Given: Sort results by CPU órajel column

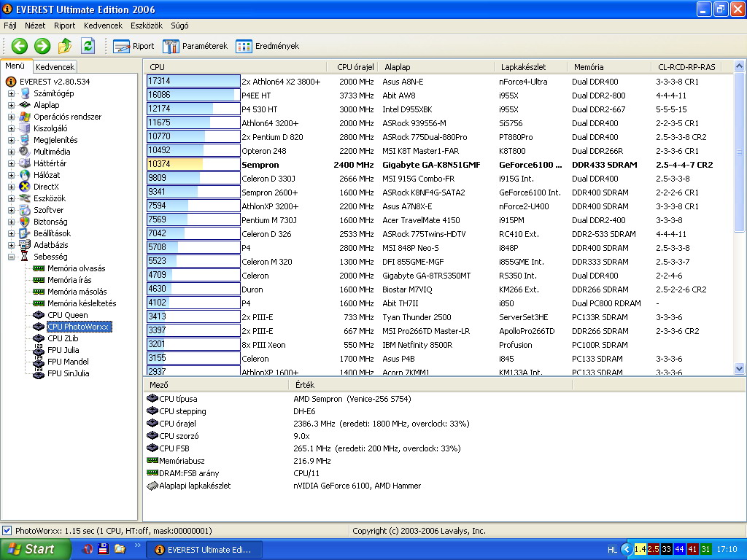Looking at the screenshot, I should pos(352,67).
